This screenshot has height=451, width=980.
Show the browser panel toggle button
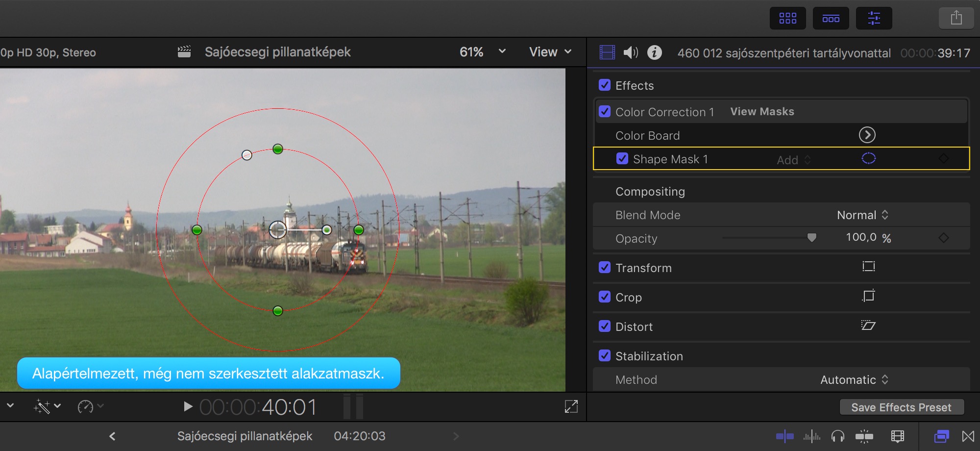[787, 19]
